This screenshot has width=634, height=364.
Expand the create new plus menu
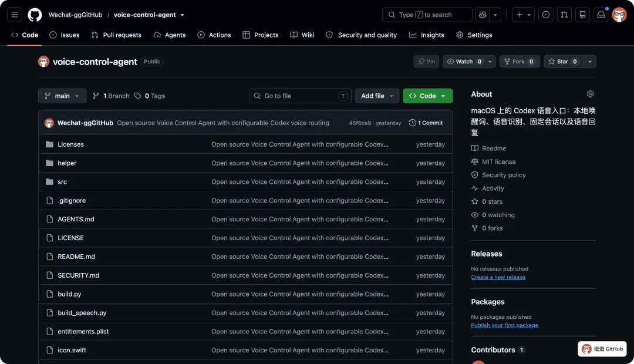pyautogui.click(x=524, y=15)
